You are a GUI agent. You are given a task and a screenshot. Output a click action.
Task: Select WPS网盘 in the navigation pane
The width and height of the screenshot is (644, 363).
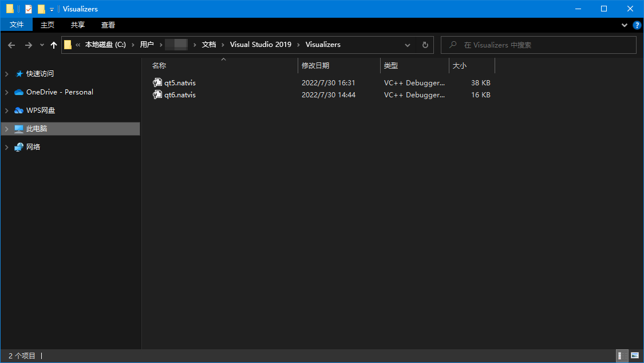click(x=40, y=111)
